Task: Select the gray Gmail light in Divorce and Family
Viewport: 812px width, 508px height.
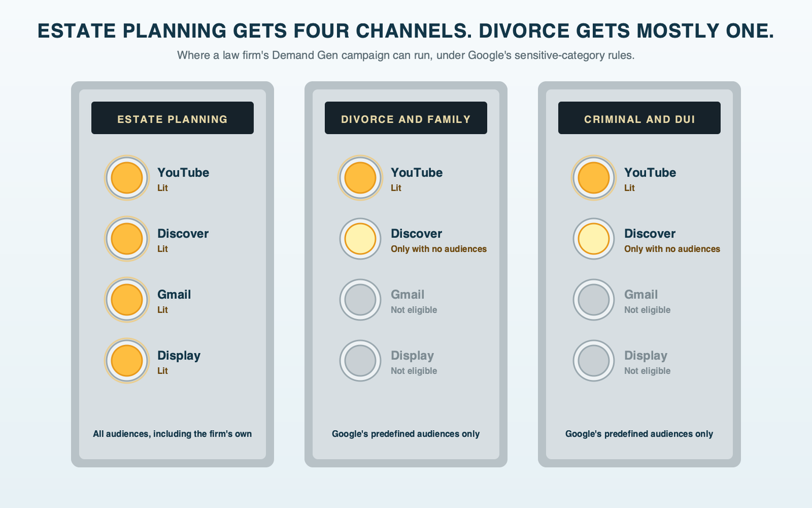Action: click(360, 300)
